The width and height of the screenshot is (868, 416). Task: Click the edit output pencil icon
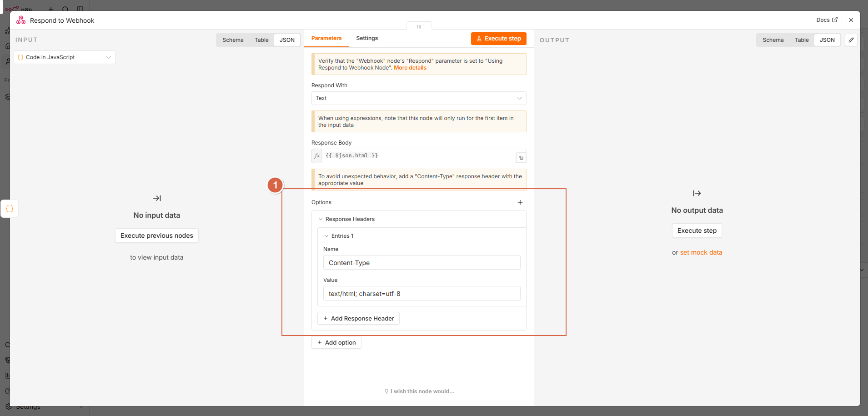coord(851,40)
